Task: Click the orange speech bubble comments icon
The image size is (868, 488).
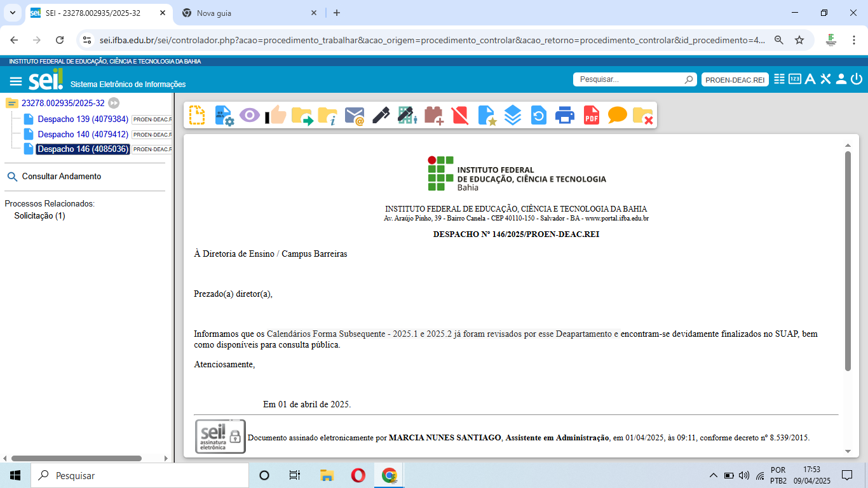Action: 617,115
